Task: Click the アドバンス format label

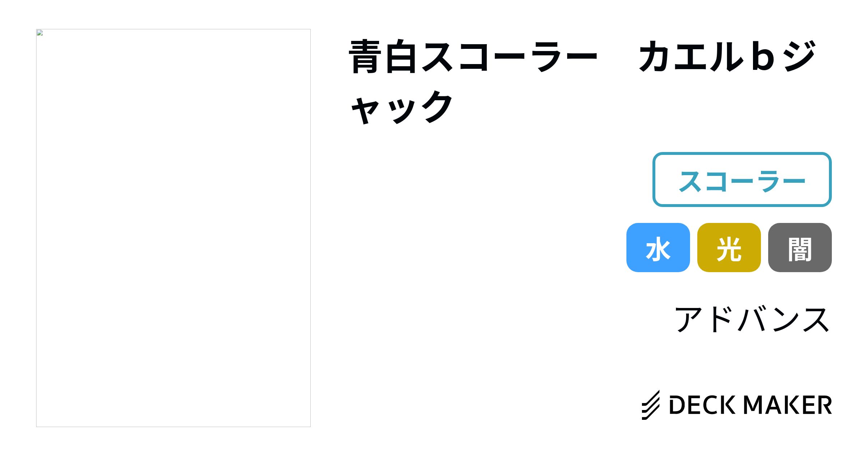Action: point(752,319)
